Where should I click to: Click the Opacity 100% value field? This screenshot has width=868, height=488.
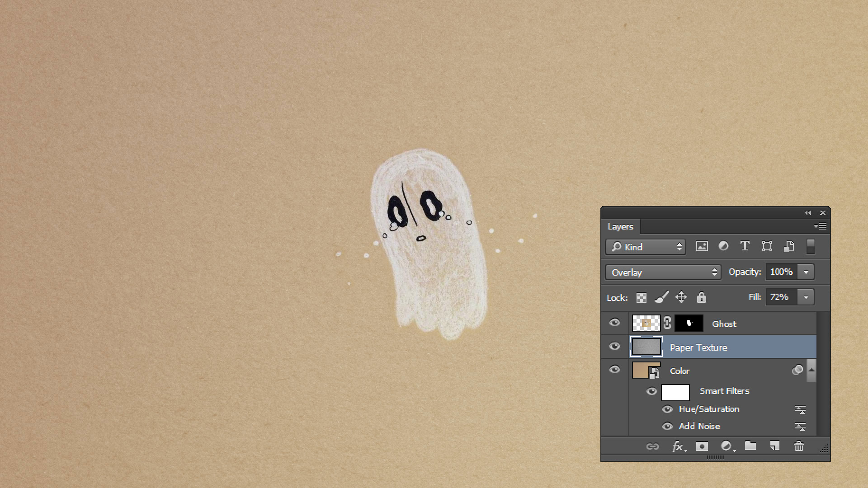tap(782, 272)
